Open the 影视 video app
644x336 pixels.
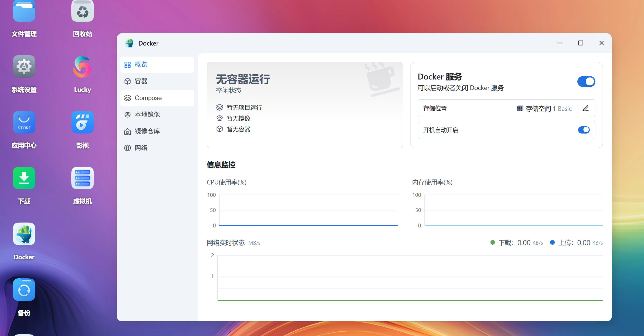point(82,122)
